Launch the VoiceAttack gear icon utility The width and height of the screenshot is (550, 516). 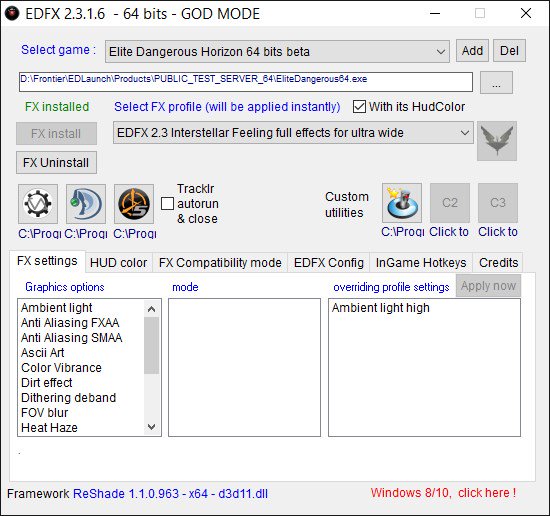coord(38,204)
